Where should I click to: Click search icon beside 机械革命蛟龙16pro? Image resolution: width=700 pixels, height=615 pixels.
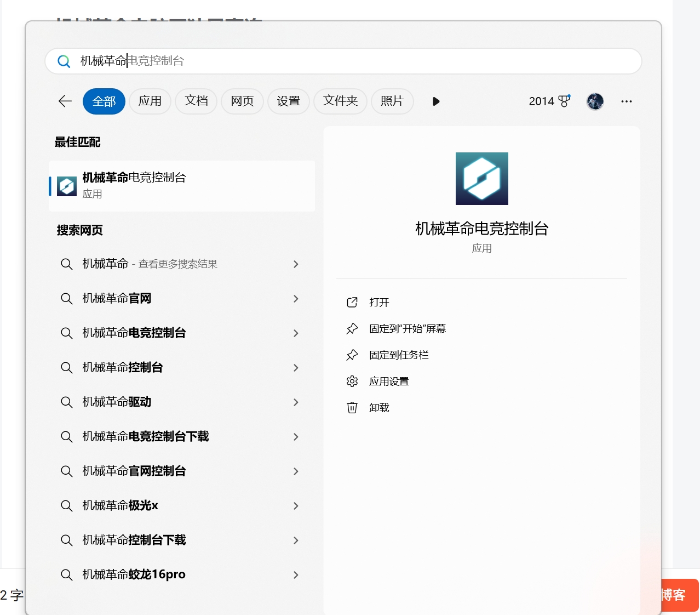pyautogui.click(x=67, y=575)
